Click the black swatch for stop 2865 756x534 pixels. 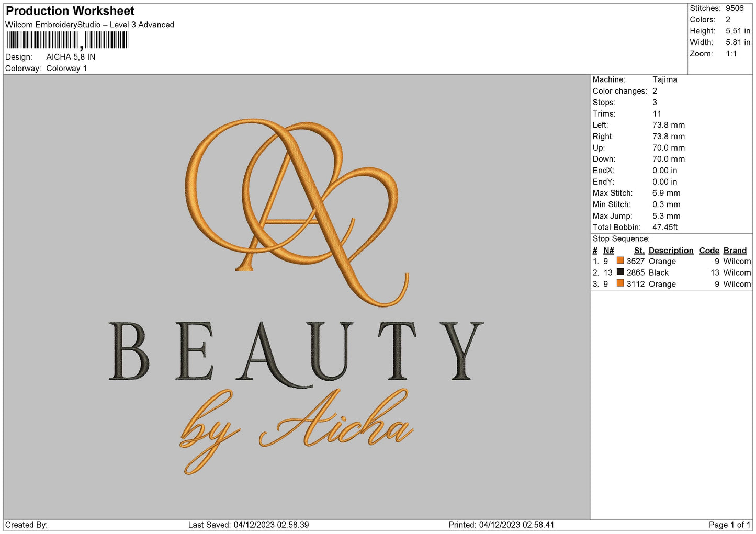(x=620, y=272)
